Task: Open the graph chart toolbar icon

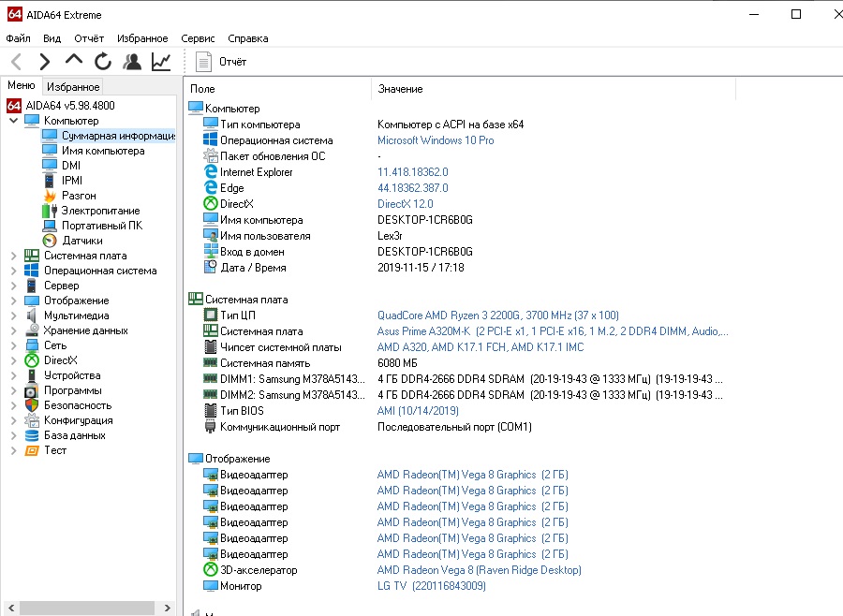Action: [x=161, y=62]
